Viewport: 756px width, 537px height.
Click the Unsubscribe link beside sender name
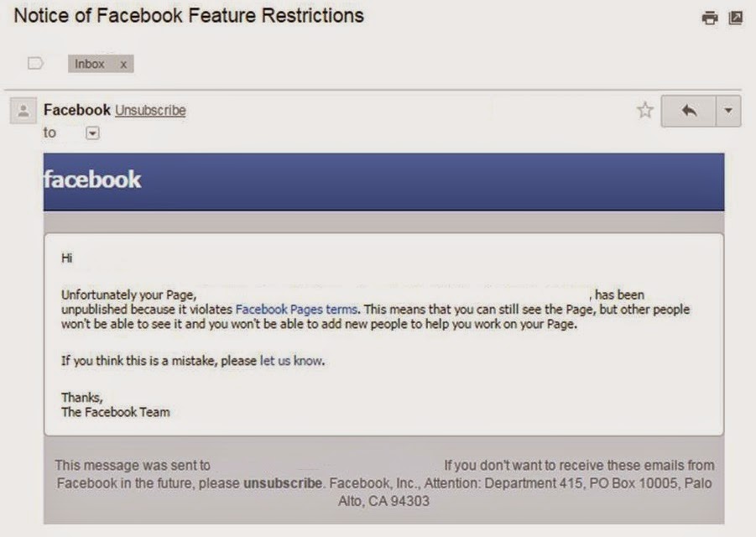pos(150,111)
